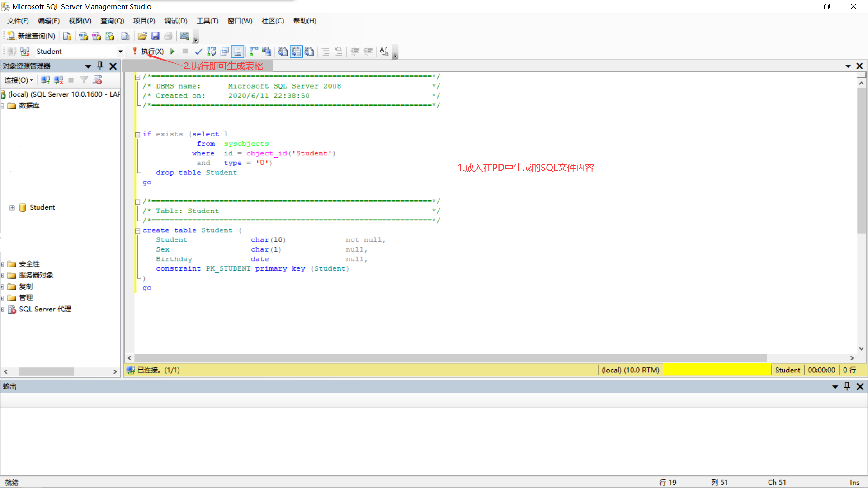Select the 服务器对象 folder in the tree
The image size is (868, 488).
coord(36,275)
